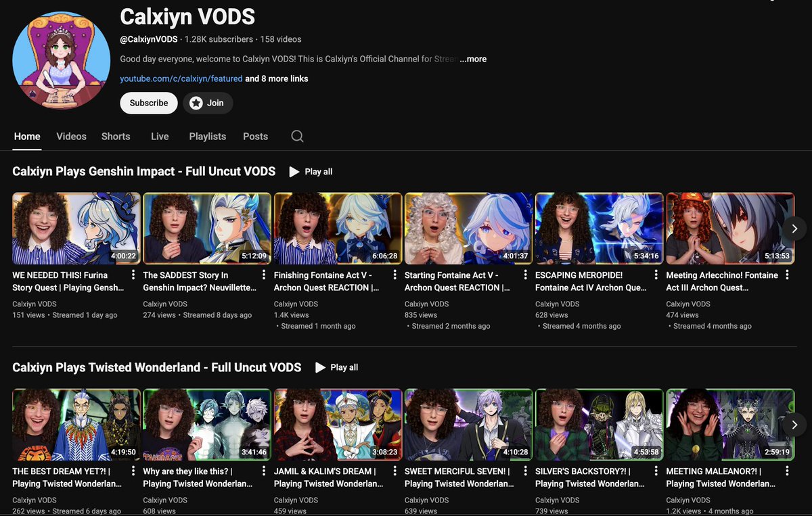Image resolution: width=812 pixels, height=516 pixels.
Task: Switch to the Live tab
Action: [x=160, y=136]
